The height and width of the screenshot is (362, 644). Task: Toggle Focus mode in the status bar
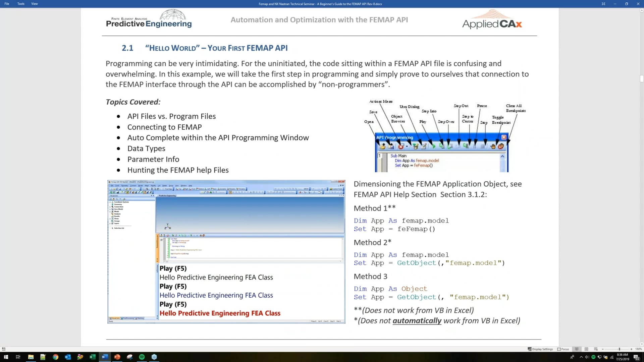563,349
